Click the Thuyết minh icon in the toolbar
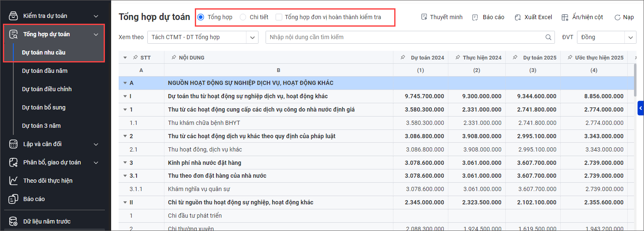The height and width of the screenshot is (231, 644). (424, 17)
